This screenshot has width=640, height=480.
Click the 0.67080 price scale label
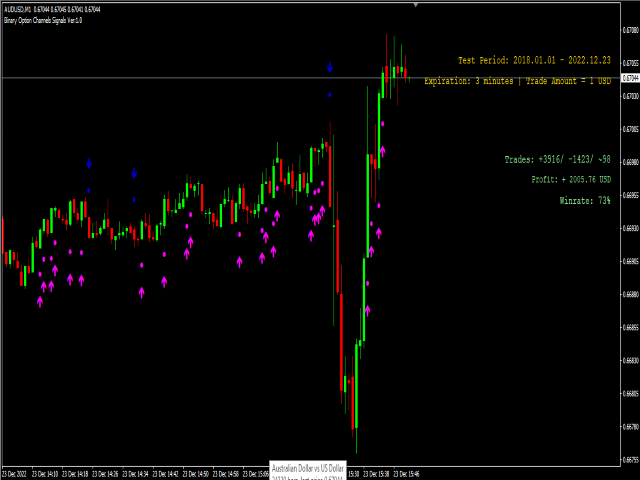point(630,30)
